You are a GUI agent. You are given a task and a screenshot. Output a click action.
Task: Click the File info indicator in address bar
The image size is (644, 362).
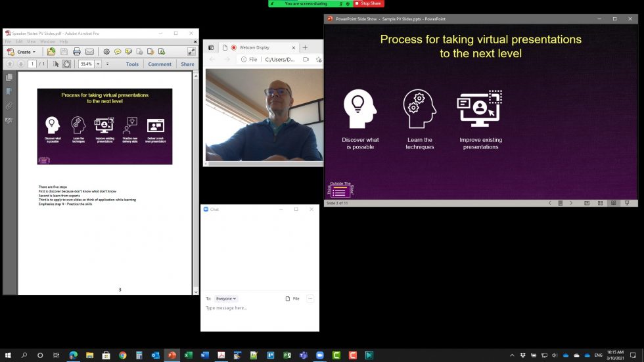click(x=249, y=60)
